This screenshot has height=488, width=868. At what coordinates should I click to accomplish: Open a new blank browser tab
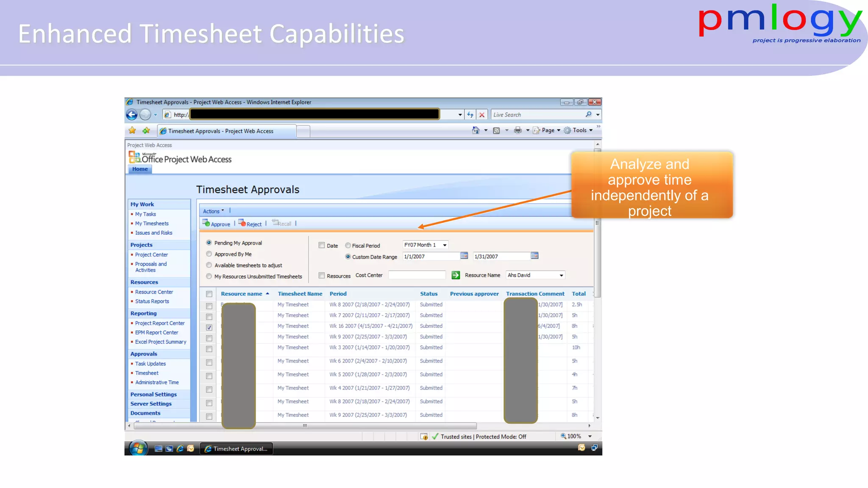coord(303,132)
